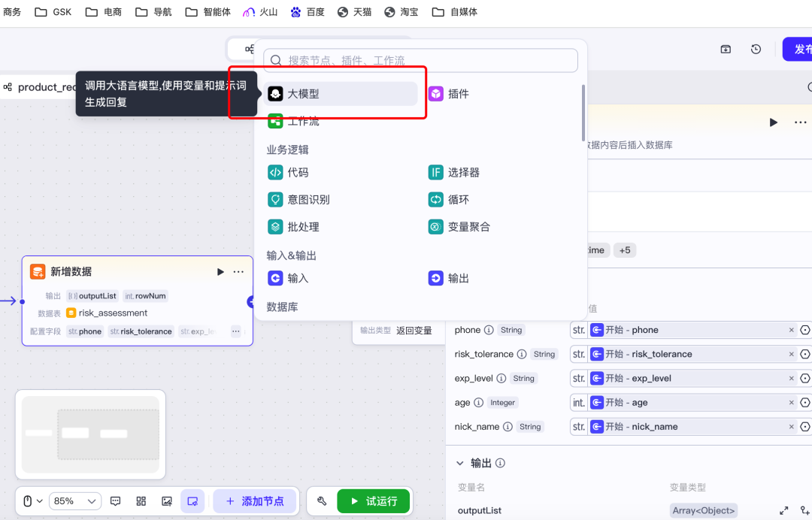Open the 85% zoom level dropdown
The image size is (812, 520).
click(74, 501)
